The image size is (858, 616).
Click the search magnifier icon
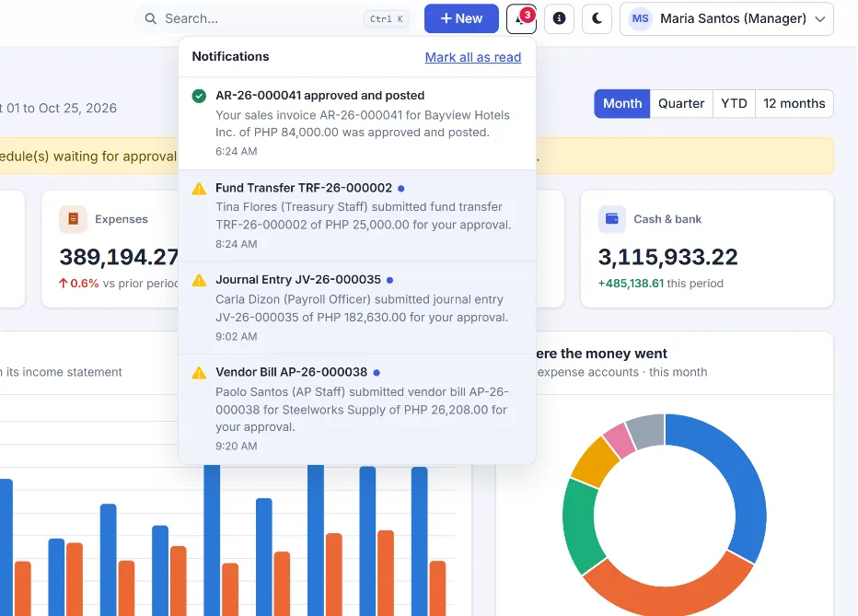150,18
